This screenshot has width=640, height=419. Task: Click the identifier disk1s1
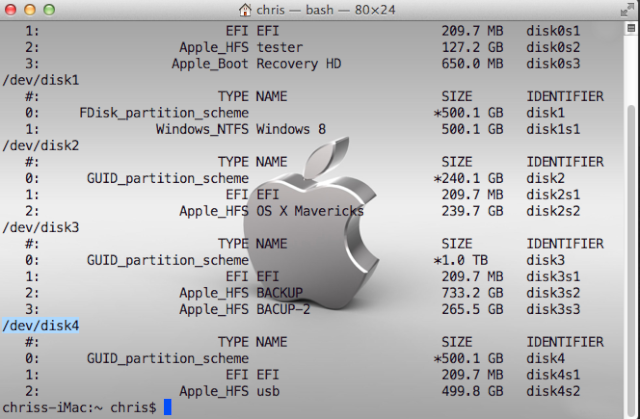(x=553, y=129)
